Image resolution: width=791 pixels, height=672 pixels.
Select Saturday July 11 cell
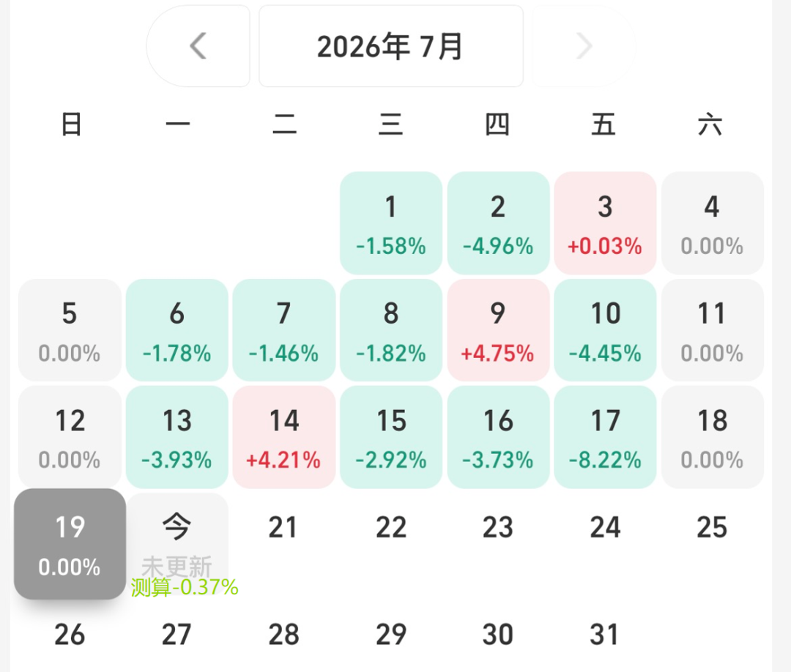tap(713, 330)
